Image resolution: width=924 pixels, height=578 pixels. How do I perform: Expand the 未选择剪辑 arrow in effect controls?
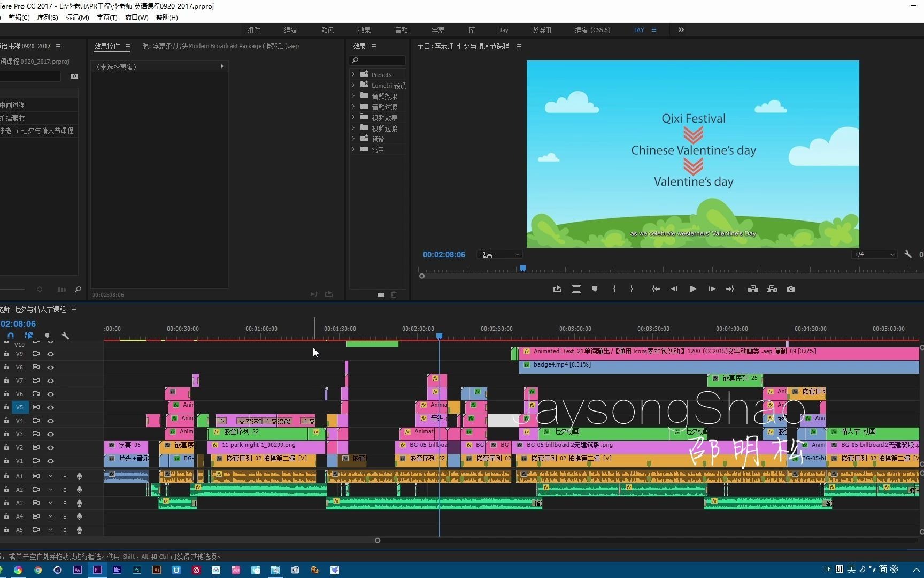[x=222, y=66]
